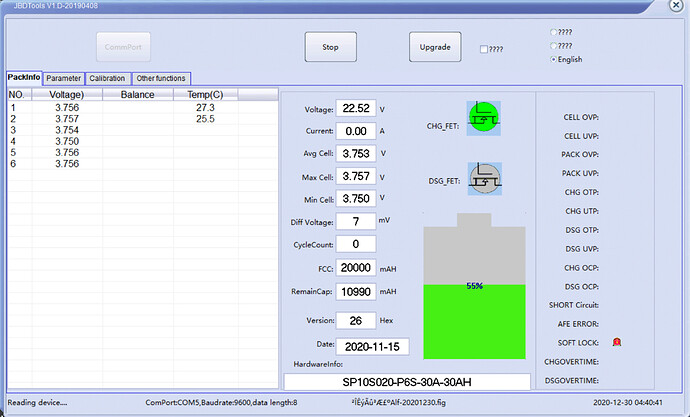Click the CELL UVP protection label
Screen dimensions: 690x417
[x=581, y=136]
